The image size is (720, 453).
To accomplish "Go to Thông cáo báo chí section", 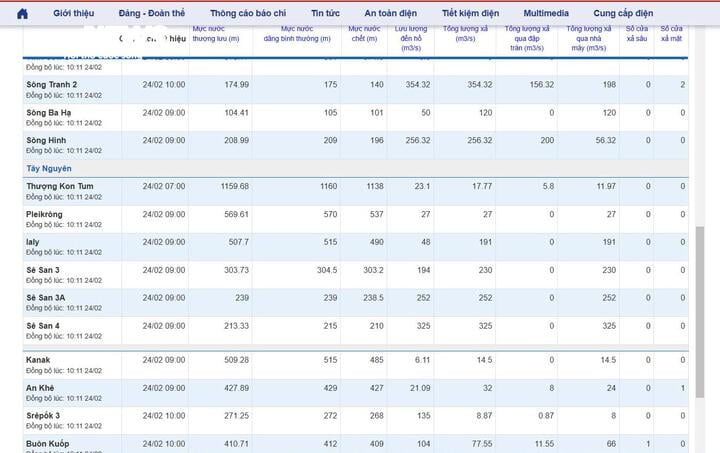I will 248,13.
